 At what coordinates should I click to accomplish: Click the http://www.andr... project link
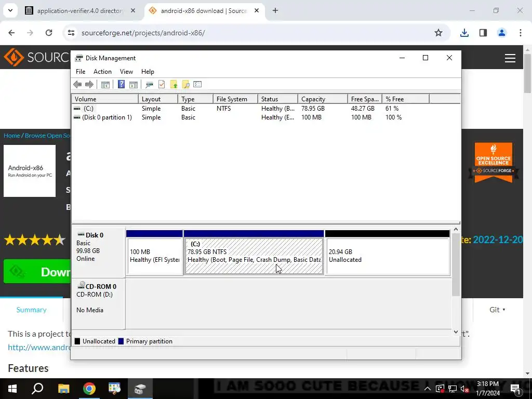(x=39, y=347)
